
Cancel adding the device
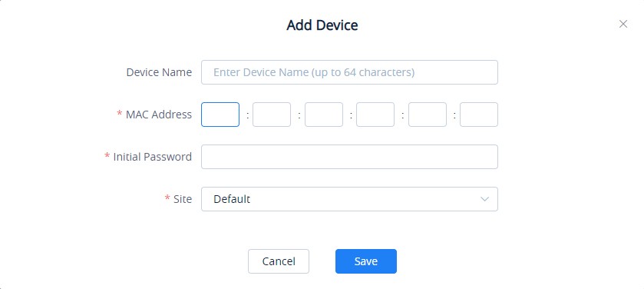279,261
